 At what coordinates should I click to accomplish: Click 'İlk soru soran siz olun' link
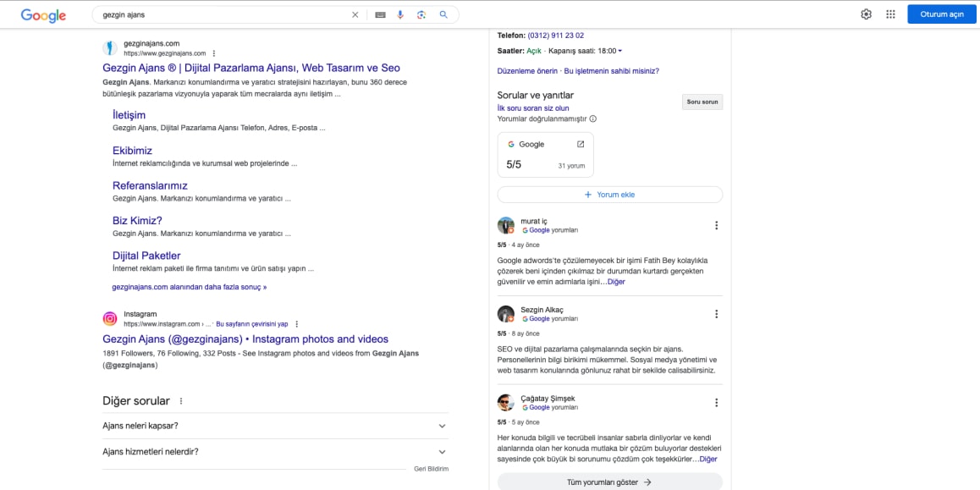533,108
